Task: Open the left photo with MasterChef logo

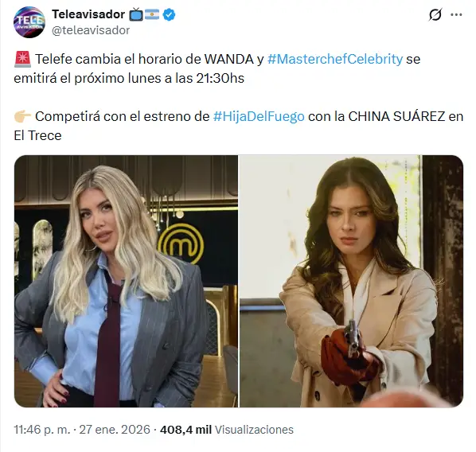Action: coord(126,281)
